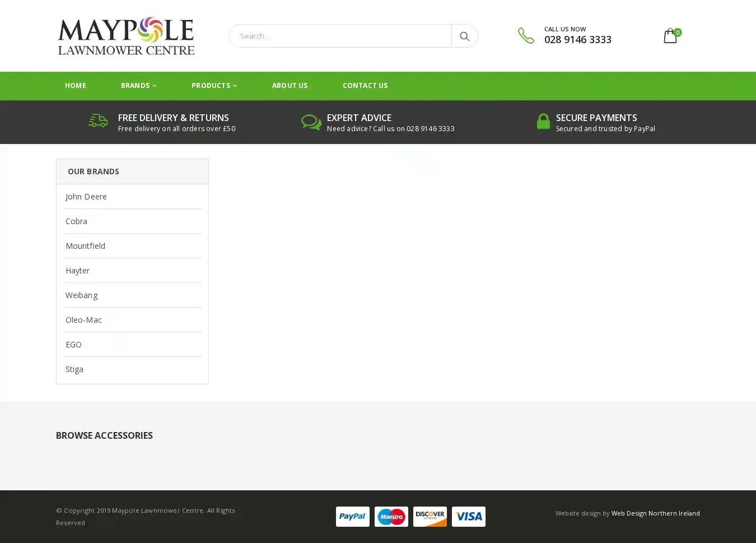Click the green phone icon
Viewport: 756px width, 543px height.
tap(526, 35)
